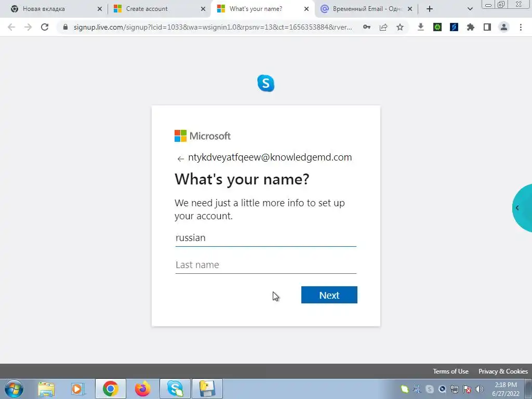532x399 pixels.
Task: Open the Extensions puzzle menu
Action: 471,27
